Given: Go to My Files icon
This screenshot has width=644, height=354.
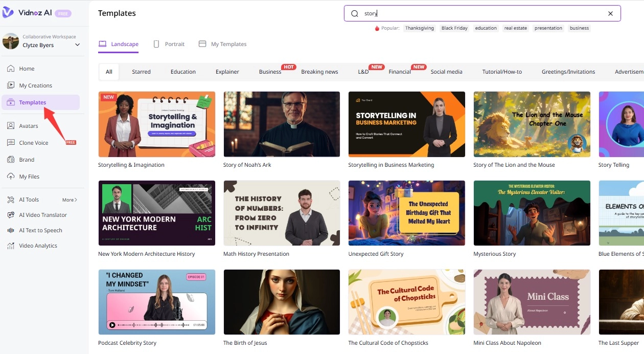Looking at the screenshot, I should pos(10,176).
